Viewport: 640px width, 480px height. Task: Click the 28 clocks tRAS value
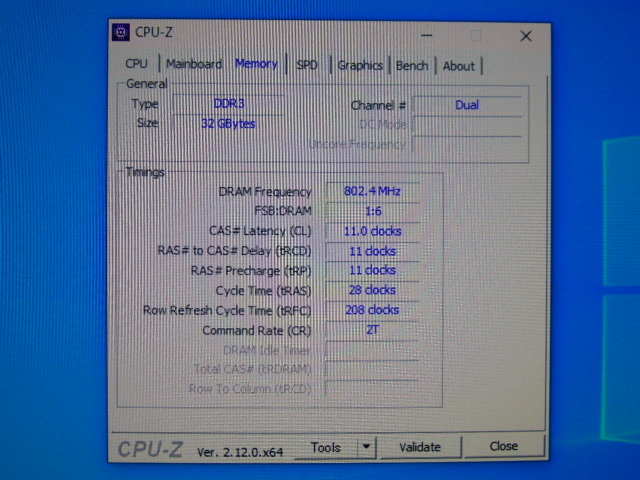[x=372, y=290]
